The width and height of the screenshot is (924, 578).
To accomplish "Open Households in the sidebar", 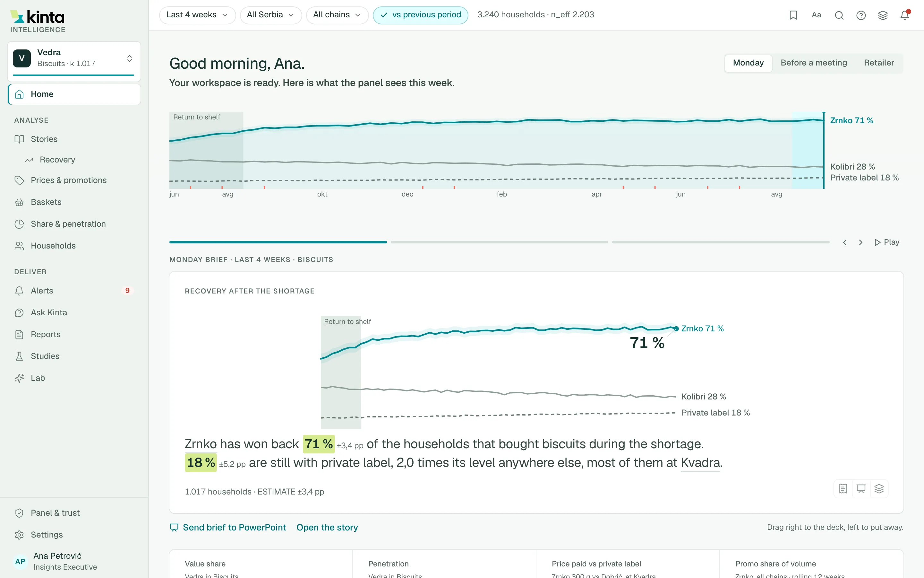I will (74, 246).
